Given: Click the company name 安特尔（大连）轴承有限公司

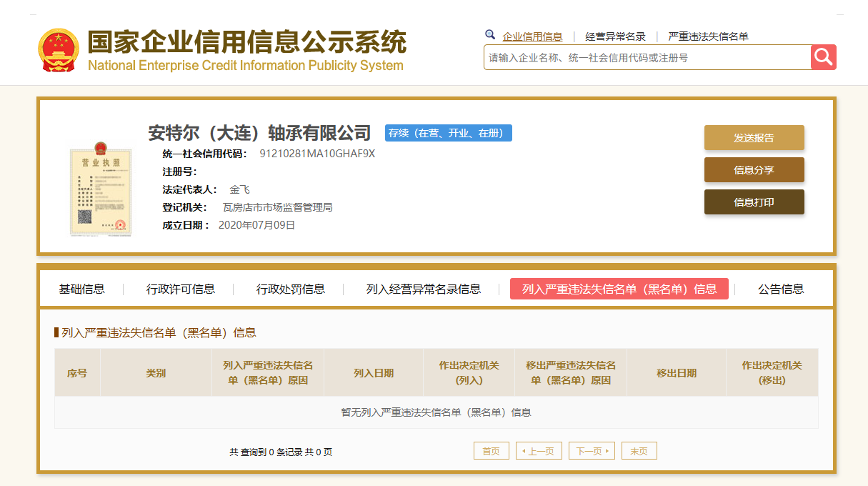Looking at the screenshot, I should pos(260,133).
